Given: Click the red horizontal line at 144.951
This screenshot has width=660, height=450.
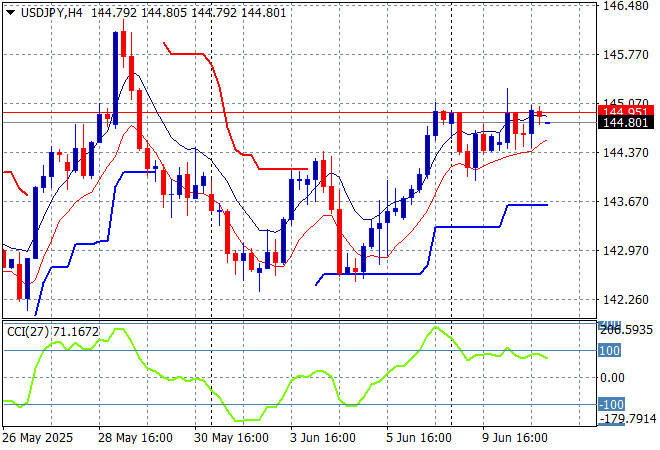Looking at the screenshot, I should (300, 112).
